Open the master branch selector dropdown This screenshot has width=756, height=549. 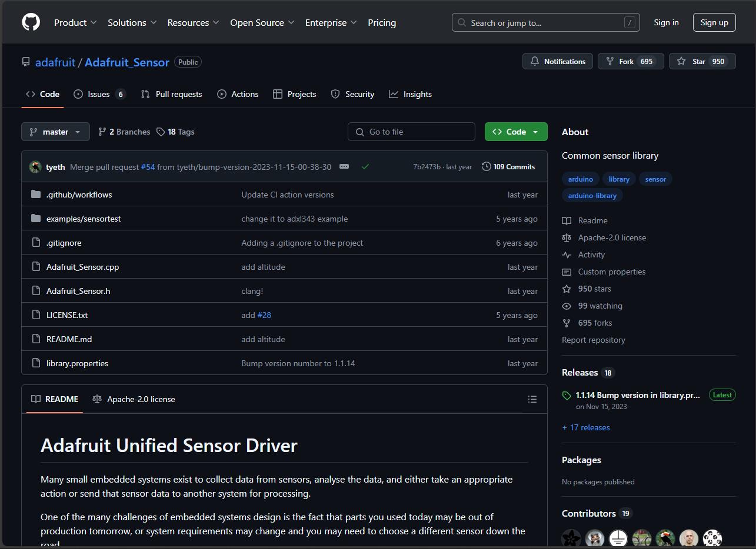55,132
